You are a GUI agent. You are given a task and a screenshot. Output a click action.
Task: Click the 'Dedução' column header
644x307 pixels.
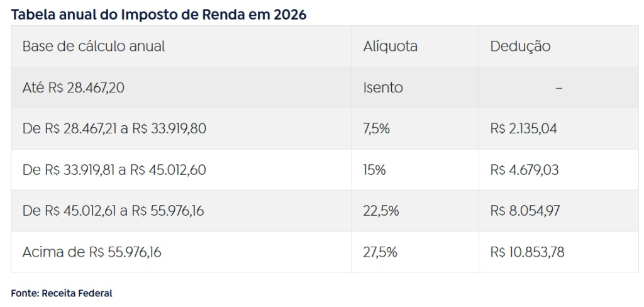point(520,47)
